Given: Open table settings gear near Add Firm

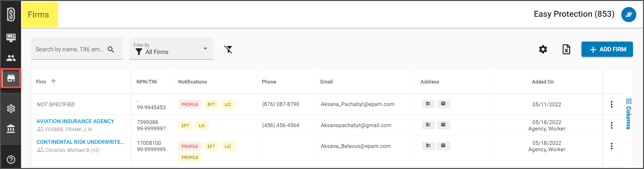Looking at the screenshot, I should (543, 49).
